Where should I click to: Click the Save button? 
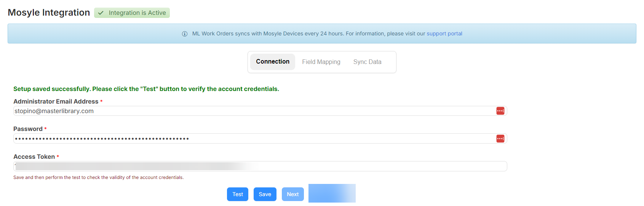coord(265,194)
